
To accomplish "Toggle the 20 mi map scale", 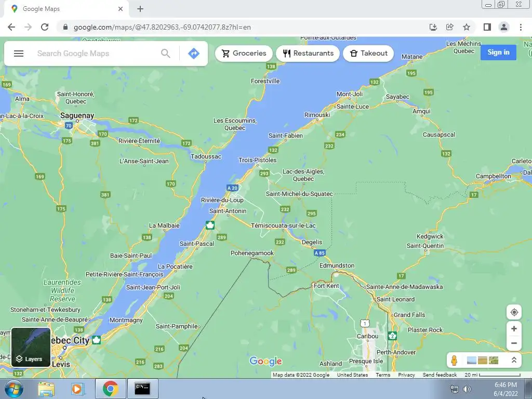I will point(493,375).
